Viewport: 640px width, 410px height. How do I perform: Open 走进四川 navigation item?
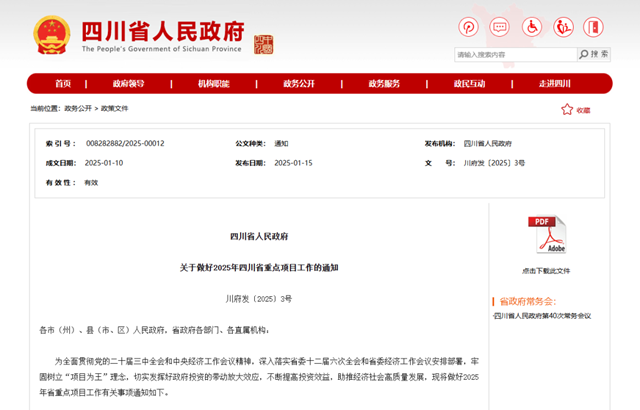tap(555, 84)
